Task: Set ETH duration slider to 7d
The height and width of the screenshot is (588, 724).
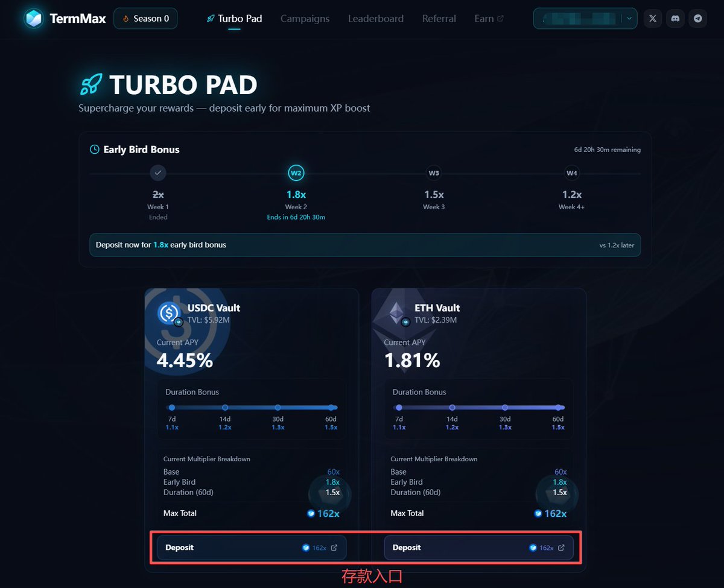Action: tap(399, 408)
